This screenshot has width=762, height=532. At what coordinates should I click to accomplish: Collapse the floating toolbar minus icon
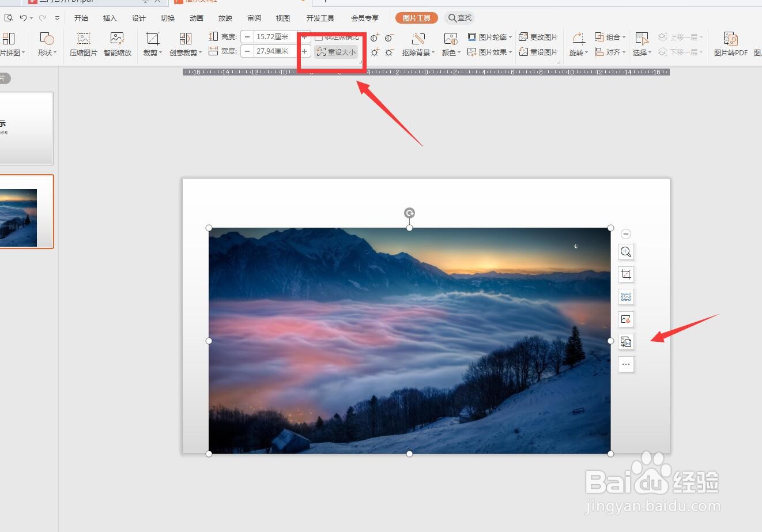[x=626, y=234]
